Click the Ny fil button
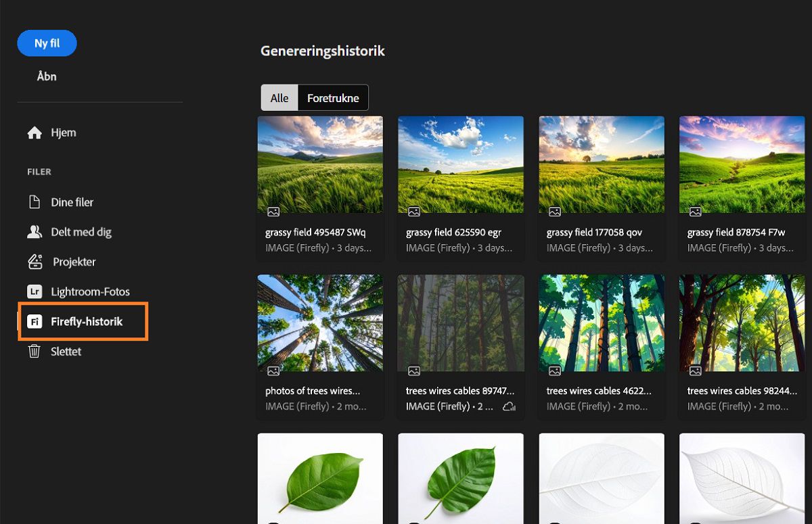This screenshot has height=524, width=812. pos(47,43)
